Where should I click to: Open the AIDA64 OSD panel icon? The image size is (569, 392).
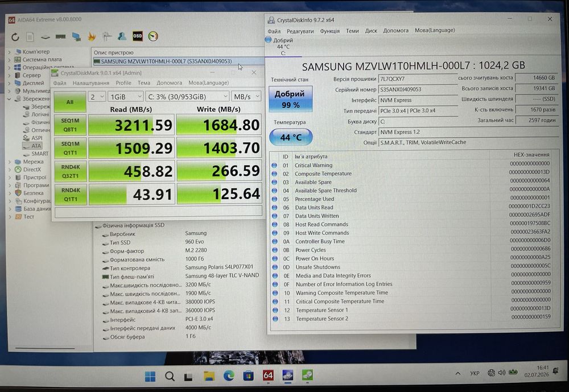point(138,36)
